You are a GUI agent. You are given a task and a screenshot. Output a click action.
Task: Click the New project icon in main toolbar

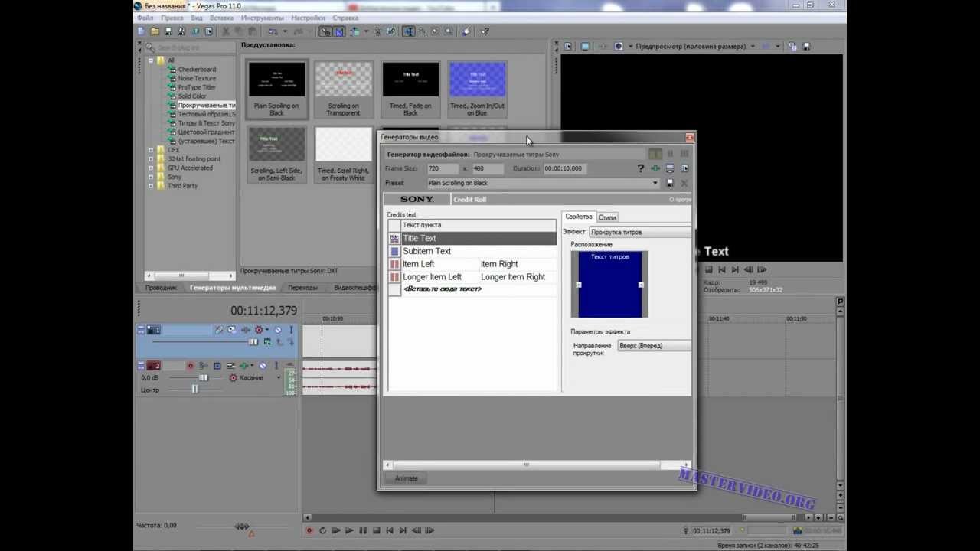pos(141,31)
